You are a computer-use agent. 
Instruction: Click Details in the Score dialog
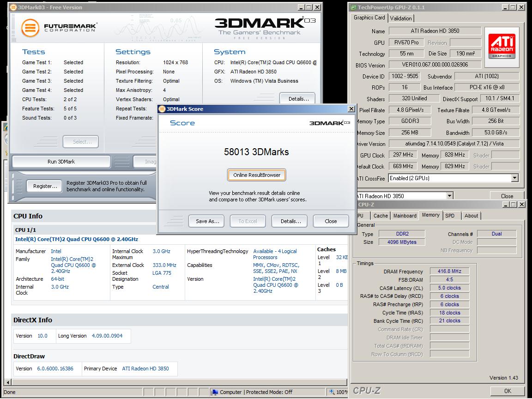tap(290, 221)
